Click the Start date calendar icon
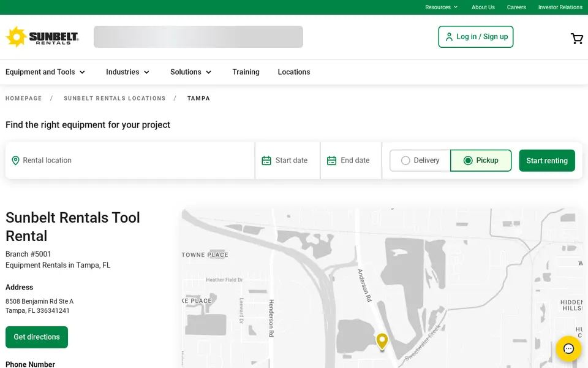Screen dimensions: 588x368 [x=266, y=161]
